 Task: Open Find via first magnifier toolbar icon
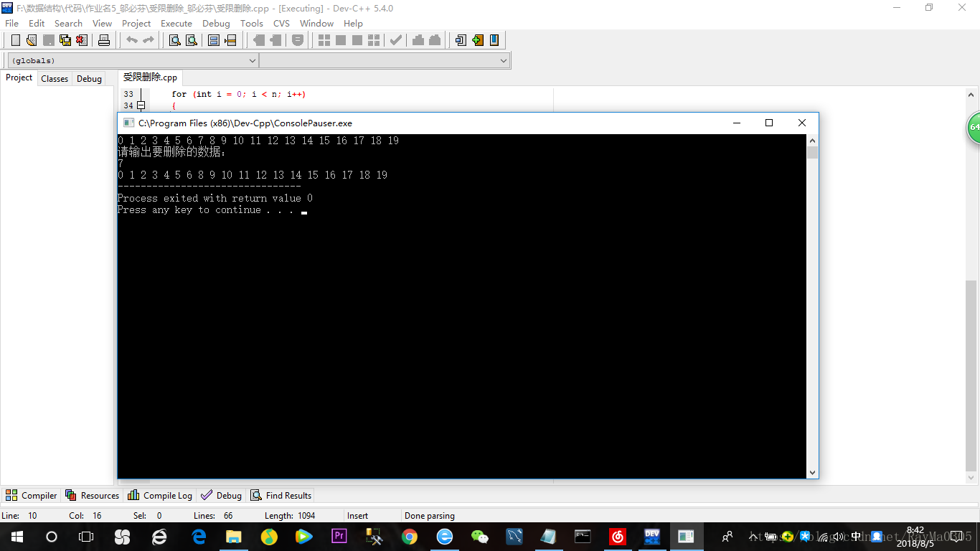(x=174, y=40)
